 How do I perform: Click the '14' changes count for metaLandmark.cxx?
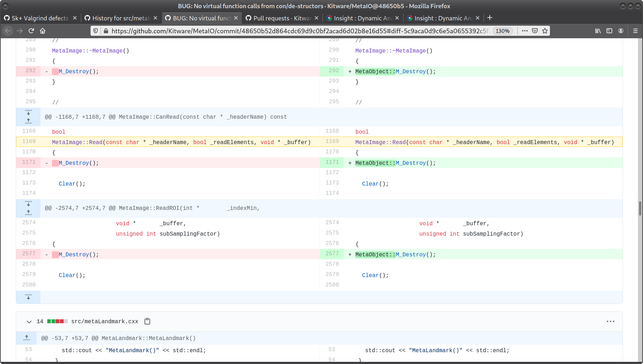[40, 321]
